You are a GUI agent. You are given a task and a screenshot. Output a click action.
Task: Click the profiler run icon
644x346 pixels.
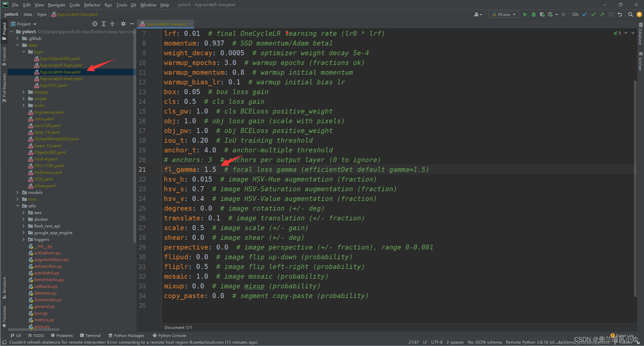tap(550, 14)
